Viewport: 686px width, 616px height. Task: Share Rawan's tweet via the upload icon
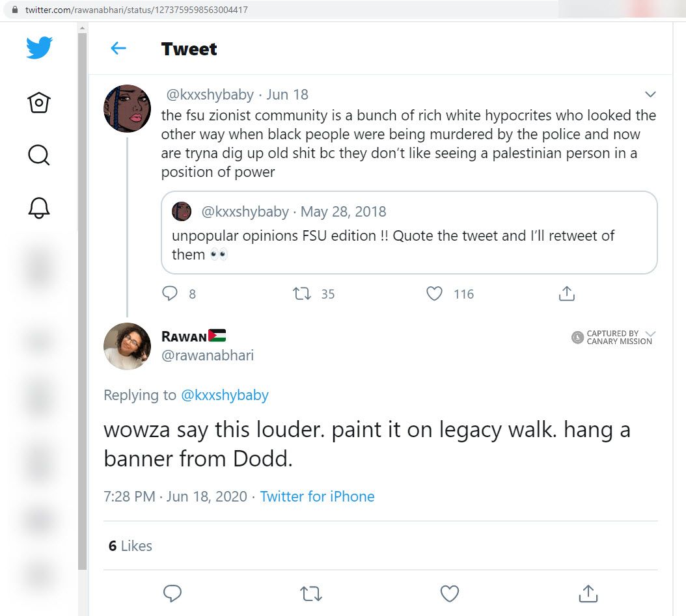click(588, 593)
